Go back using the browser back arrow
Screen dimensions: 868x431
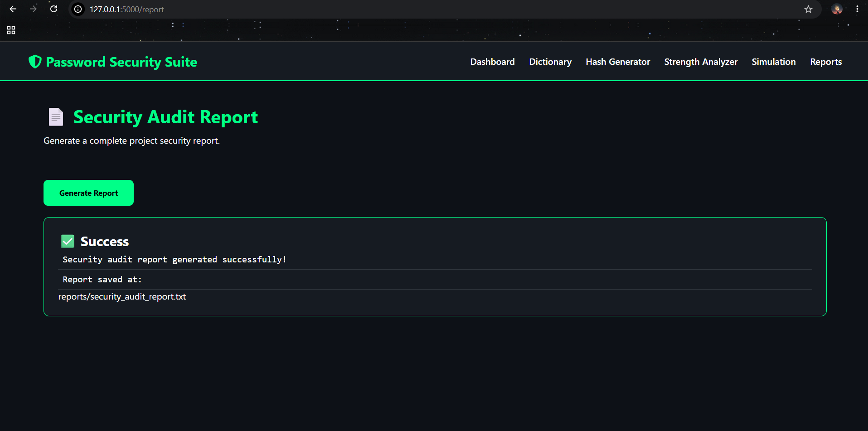[13, 9]
